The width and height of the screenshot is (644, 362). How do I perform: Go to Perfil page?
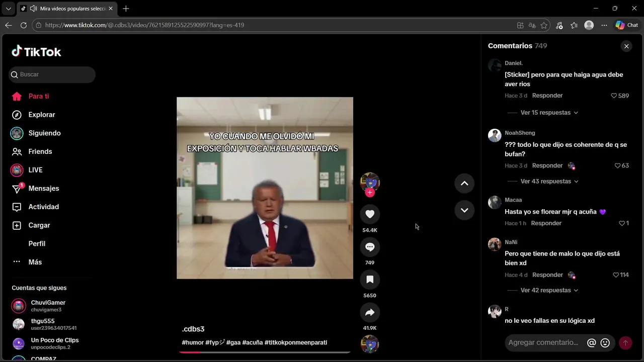tap(37, 244)
